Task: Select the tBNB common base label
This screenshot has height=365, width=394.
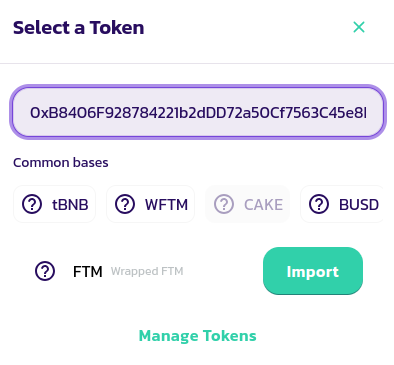Action: (70, 204)
